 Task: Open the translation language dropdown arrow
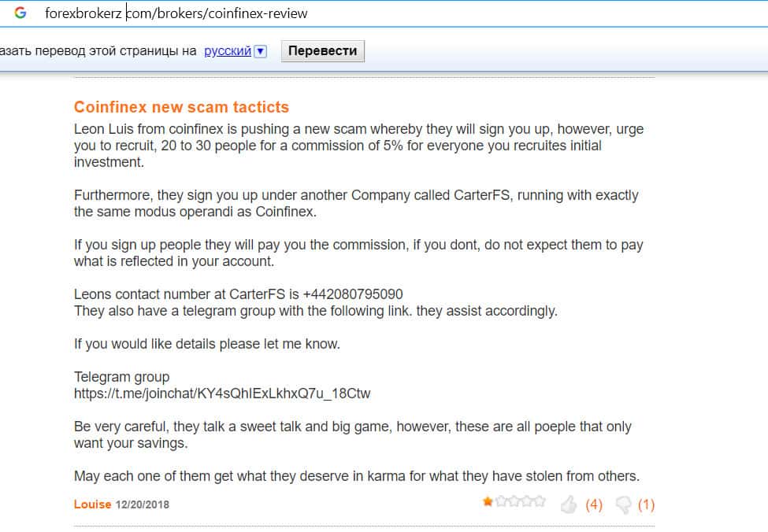click(261, 51)
